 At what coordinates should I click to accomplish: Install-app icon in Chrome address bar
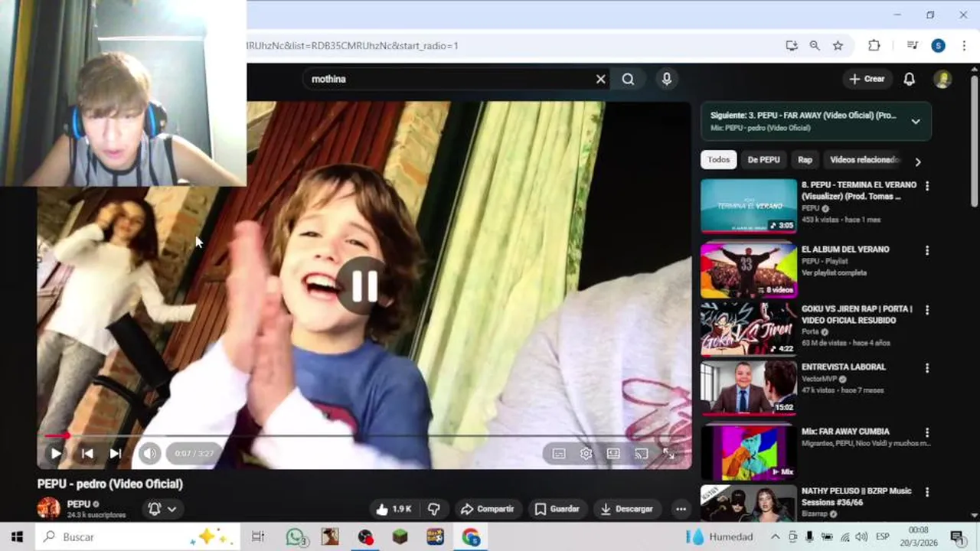coord(792,46)
